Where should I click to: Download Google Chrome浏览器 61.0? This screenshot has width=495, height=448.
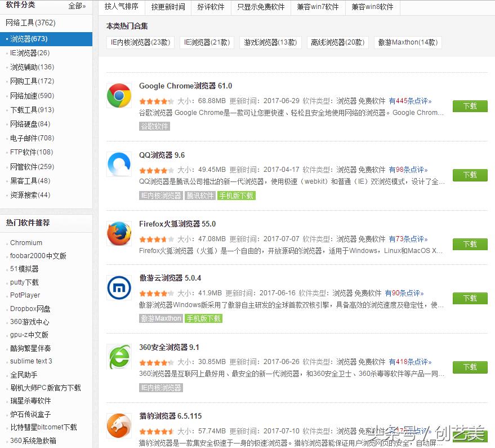[470, 106]
